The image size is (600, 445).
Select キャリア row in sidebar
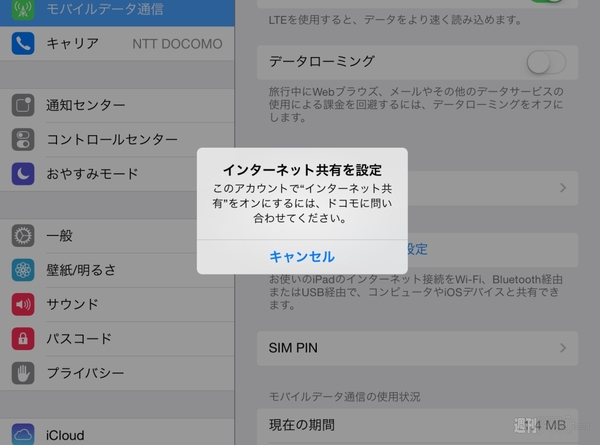tap(117, 44)
